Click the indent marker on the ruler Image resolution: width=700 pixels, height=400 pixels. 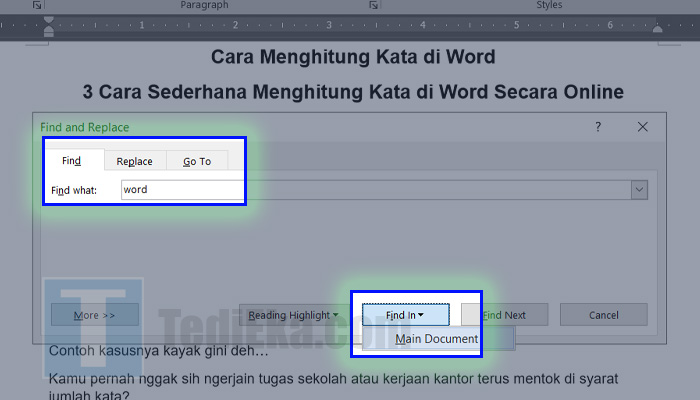point(49,26)
